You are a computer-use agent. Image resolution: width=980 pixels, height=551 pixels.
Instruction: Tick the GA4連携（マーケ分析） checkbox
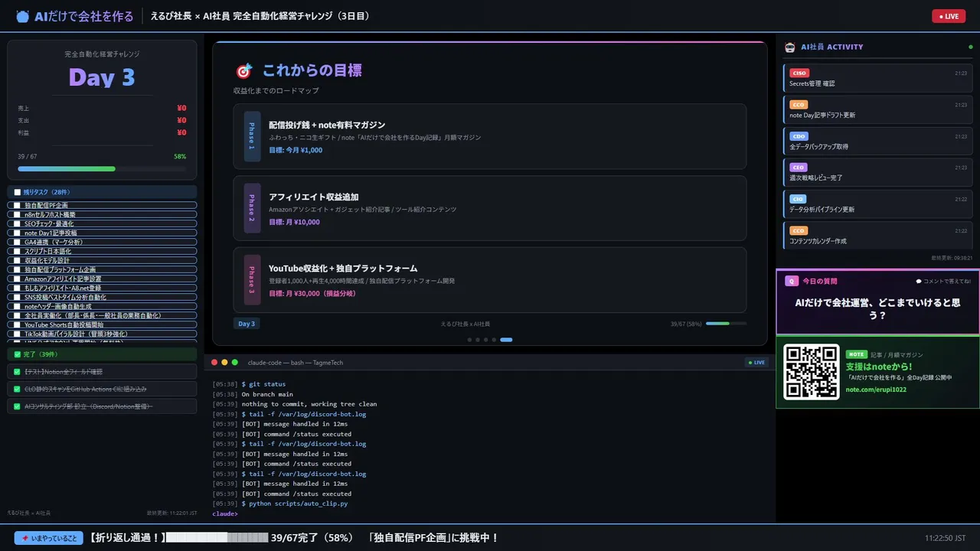(18, 242)
